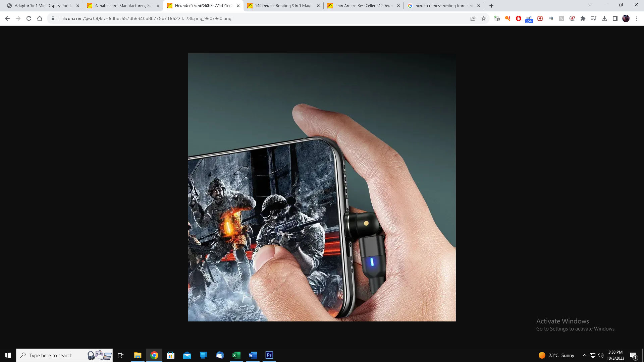This screenshot has width=644, height=362.
Task: Open the Chrome downloads icon
Action: click(x=604, y=19)
